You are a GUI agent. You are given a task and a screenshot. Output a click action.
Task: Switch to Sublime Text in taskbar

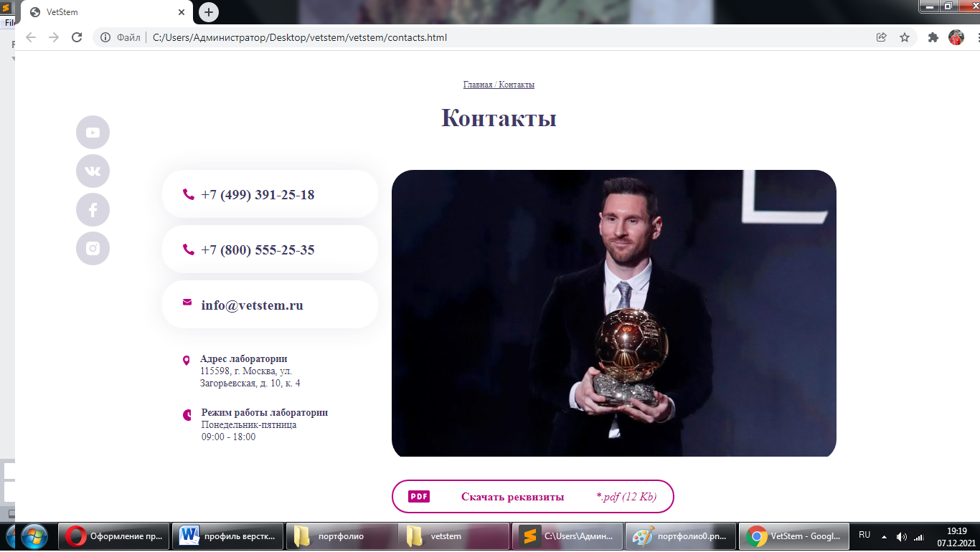pyautogui.click(x=567, y=536)
